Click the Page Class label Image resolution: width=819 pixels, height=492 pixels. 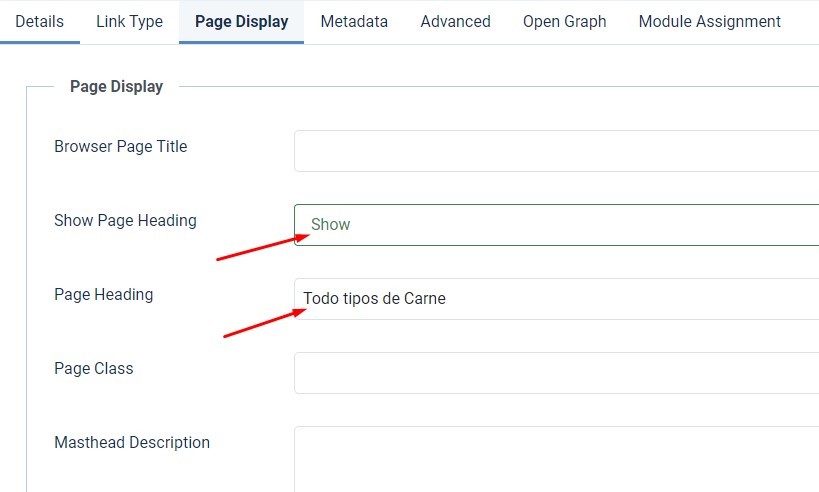pyautogui.click(x=93, y=369)
